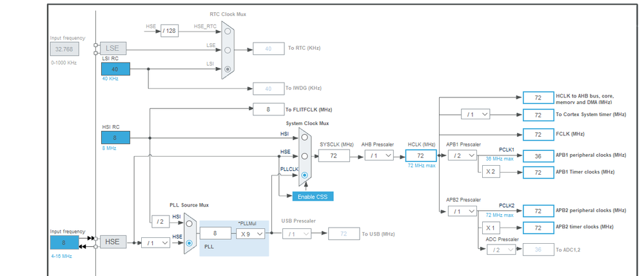
Task: Click the PLL input value 8 box
Action: pos(215,233)
